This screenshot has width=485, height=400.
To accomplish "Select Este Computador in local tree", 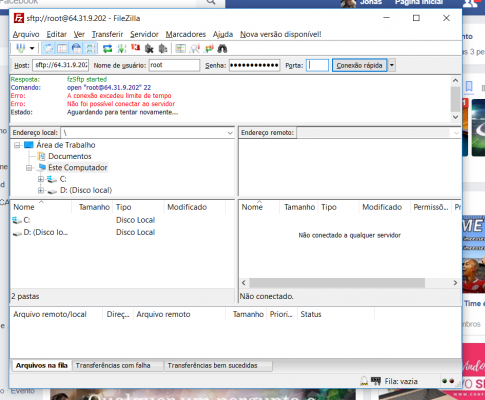I will click(x=78, y=167).
